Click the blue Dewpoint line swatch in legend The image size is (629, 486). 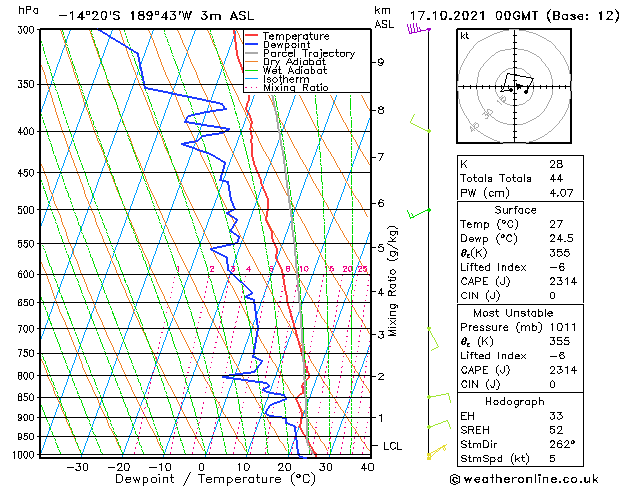(x=251, y=45)
